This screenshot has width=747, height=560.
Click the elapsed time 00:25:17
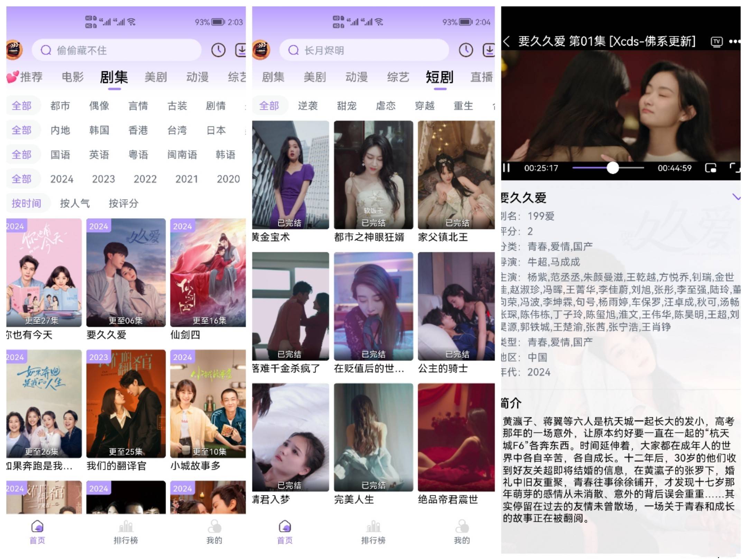(x=541, y=168)
